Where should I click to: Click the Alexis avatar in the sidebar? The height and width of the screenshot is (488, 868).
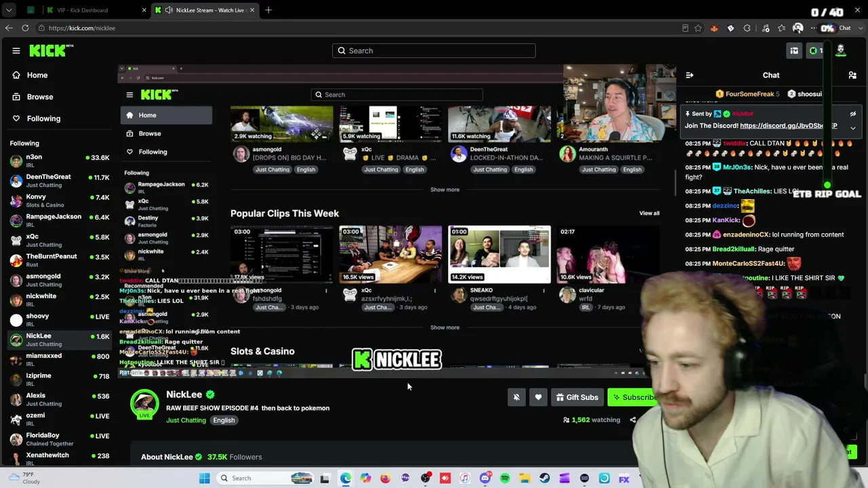click(x=16, y=399)
